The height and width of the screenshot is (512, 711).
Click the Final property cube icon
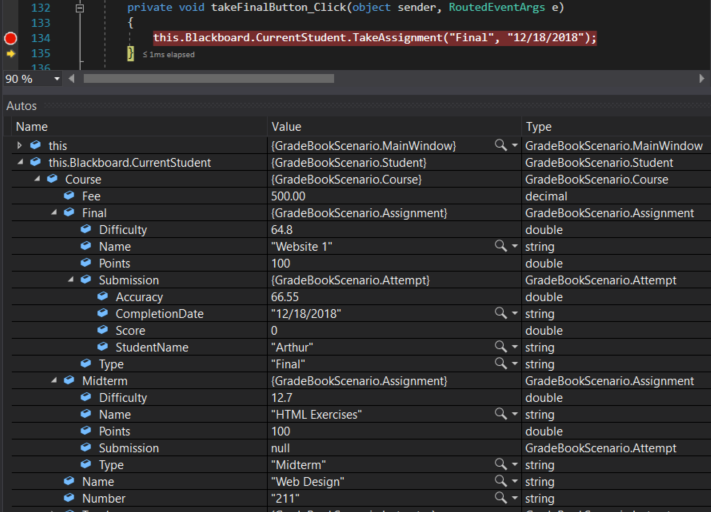coord(69,212)
